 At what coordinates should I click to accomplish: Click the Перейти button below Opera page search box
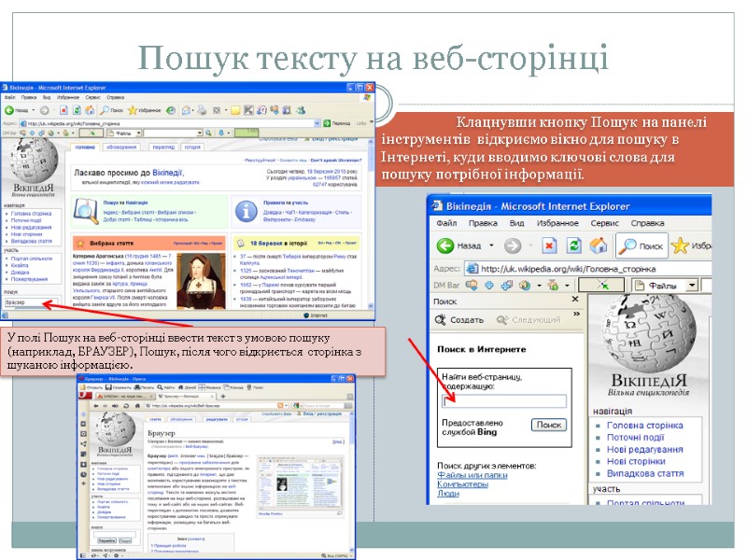(x=106, y=541)
